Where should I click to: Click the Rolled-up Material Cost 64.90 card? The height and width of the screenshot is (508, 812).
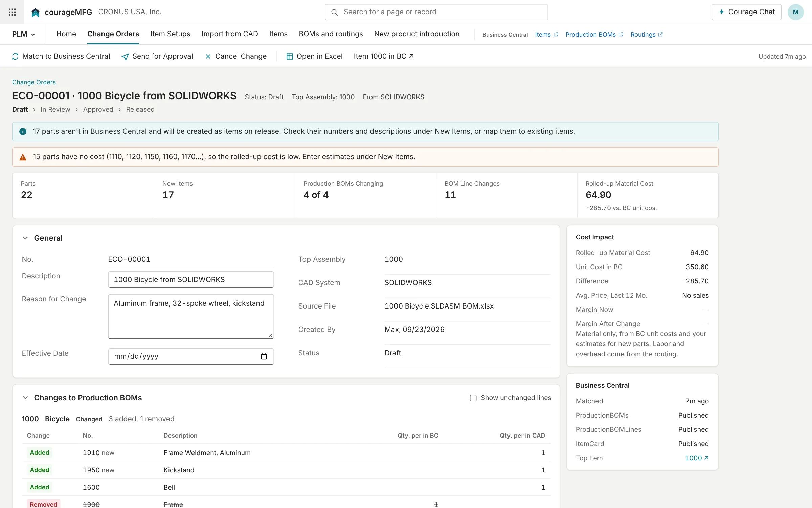[648, 195]
